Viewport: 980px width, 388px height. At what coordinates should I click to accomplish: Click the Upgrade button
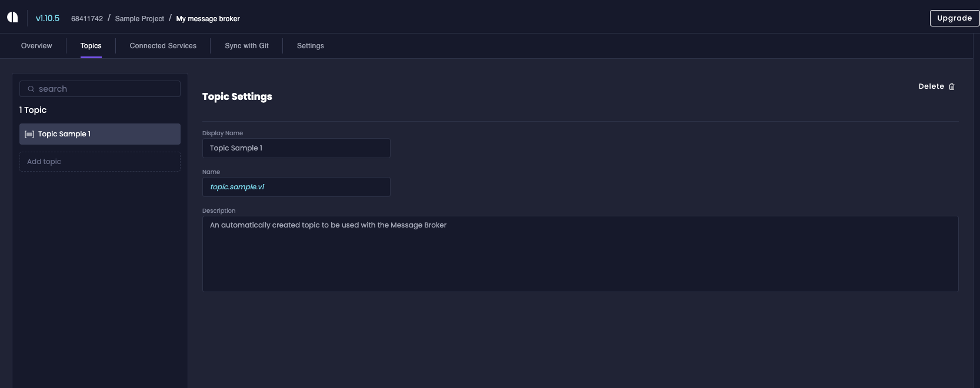954,18
